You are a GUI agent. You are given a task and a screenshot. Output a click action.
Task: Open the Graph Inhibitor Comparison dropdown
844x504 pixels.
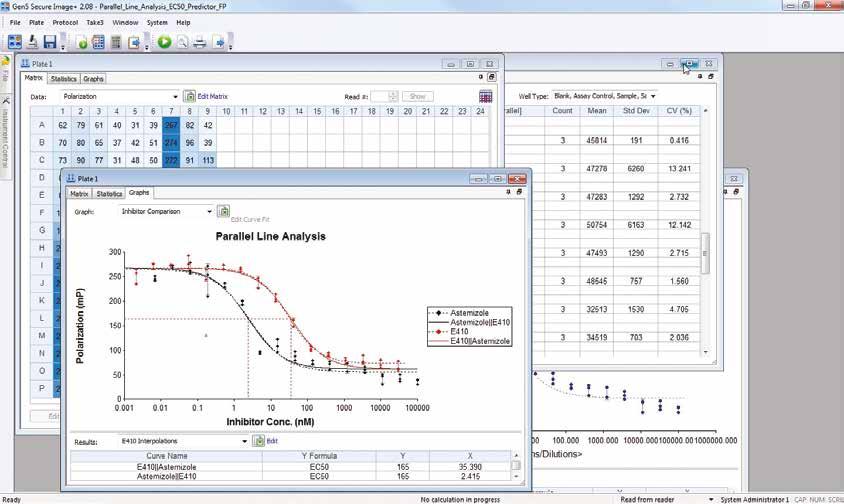point(210,212)
